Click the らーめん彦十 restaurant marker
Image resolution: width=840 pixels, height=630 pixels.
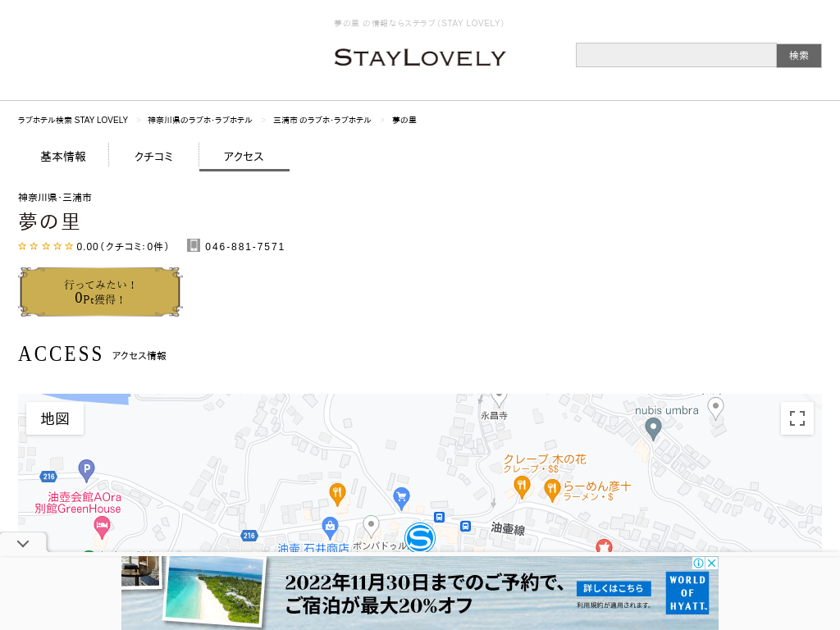click(x=552, y=491)
